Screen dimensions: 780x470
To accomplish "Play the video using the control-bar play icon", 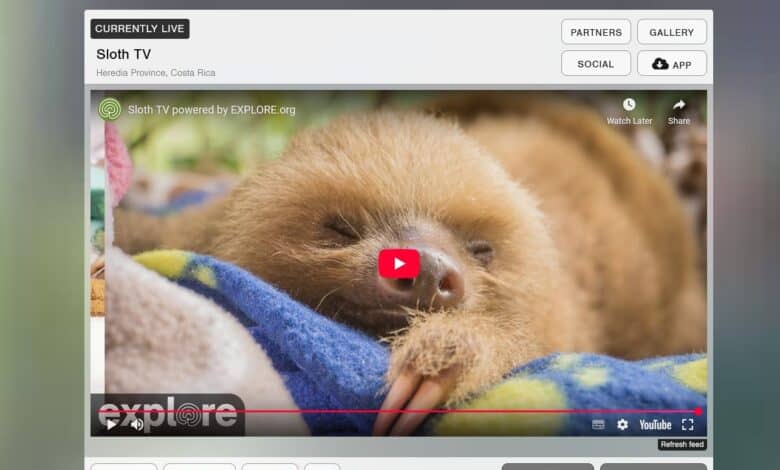I will click(111, 425).
